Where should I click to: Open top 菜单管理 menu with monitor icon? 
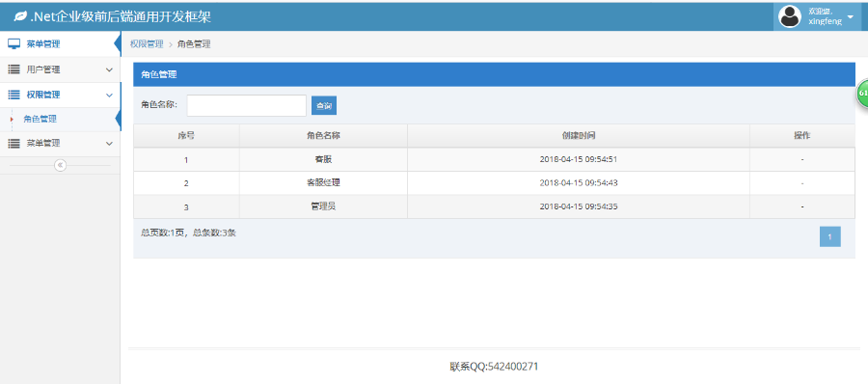[61, 44]
